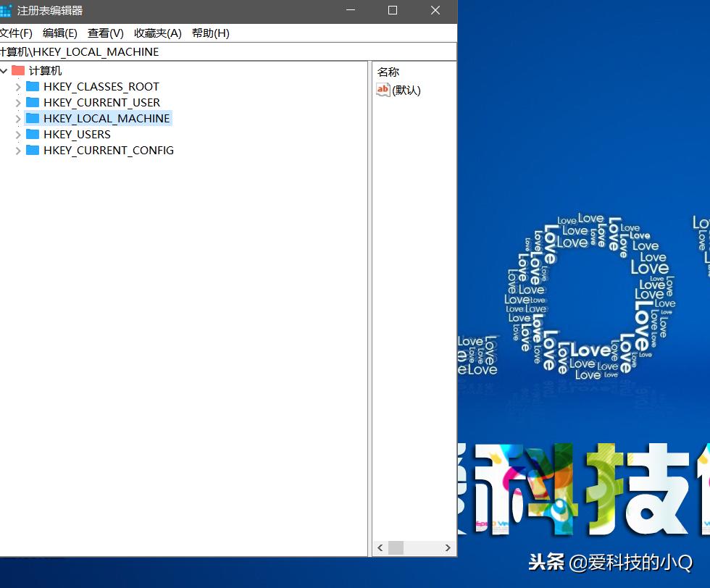710x588 pixels.
Task: Collapse the 计算机 root node
Action: [x=5, y=70]
